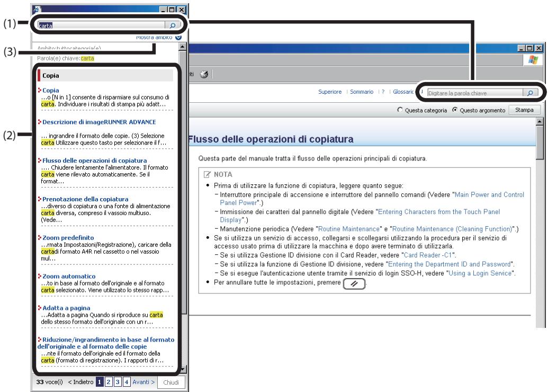Go to results page 2
548x392 pixels.
click(110, 382)
